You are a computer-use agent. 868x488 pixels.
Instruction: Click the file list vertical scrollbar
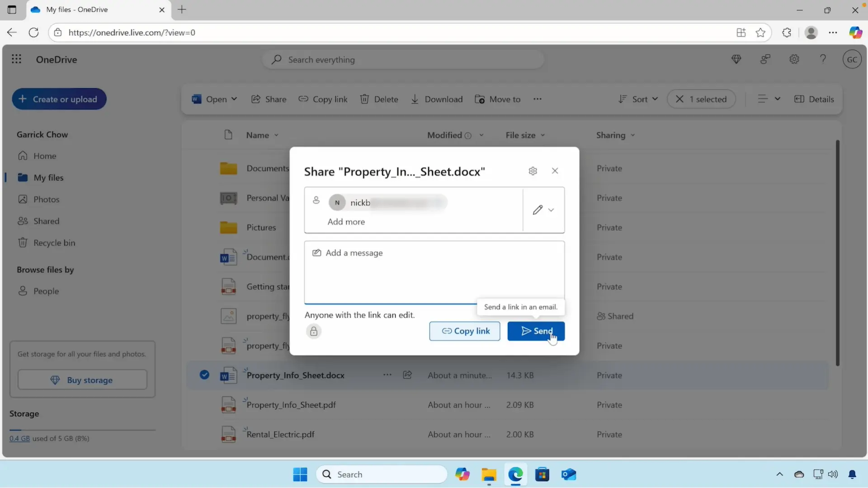point(838,253)
